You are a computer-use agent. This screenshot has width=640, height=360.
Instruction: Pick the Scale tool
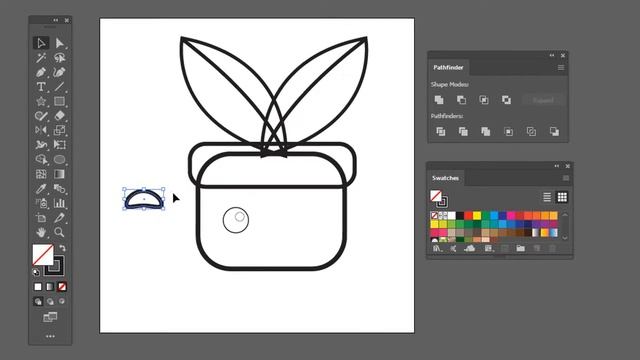tap(60, 130)
